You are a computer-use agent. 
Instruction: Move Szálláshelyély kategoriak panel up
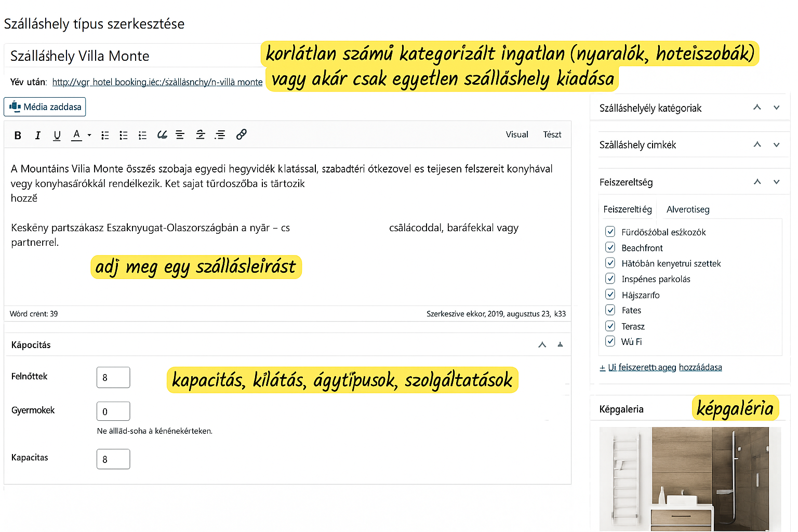coord(757,108)
